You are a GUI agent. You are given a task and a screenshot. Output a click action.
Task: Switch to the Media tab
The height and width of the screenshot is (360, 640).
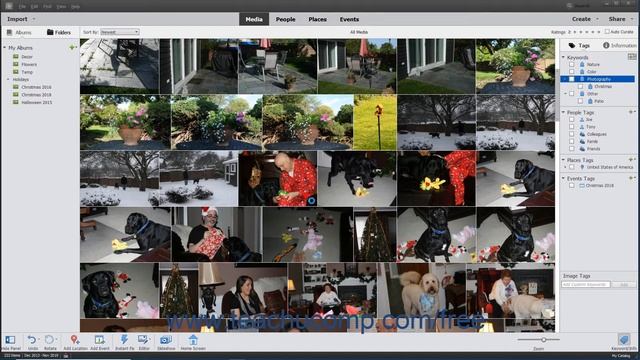254,19
